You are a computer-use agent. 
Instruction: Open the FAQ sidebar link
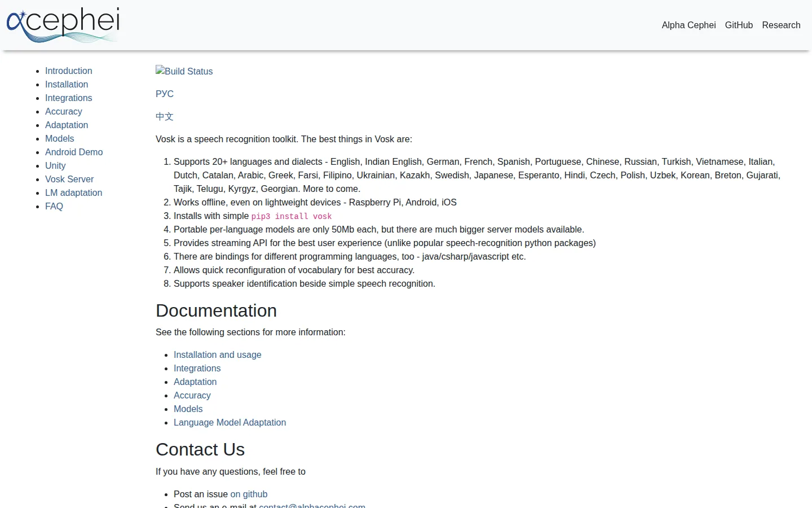click(x=54, y=206)
